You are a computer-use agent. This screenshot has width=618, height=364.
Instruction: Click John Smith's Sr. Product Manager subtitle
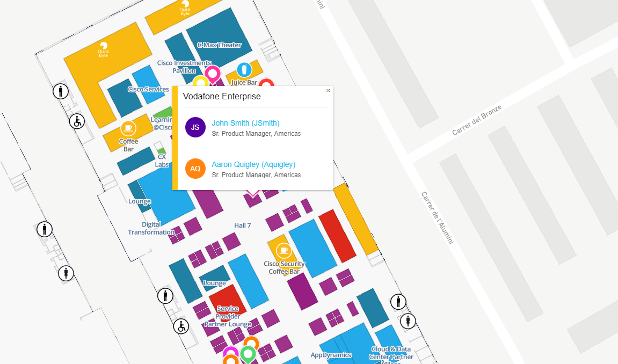pos(256,134)
